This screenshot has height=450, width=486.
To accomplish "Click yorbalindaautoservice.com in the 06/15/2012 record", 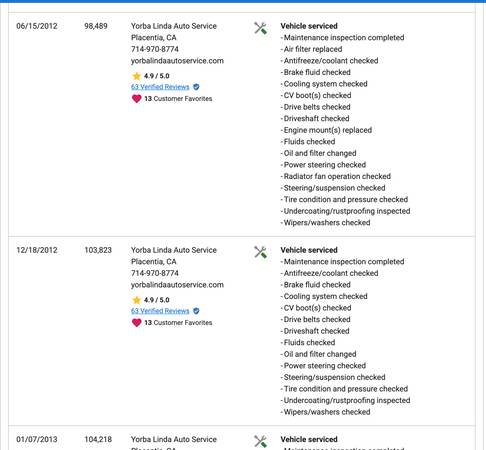I will 177,61.
